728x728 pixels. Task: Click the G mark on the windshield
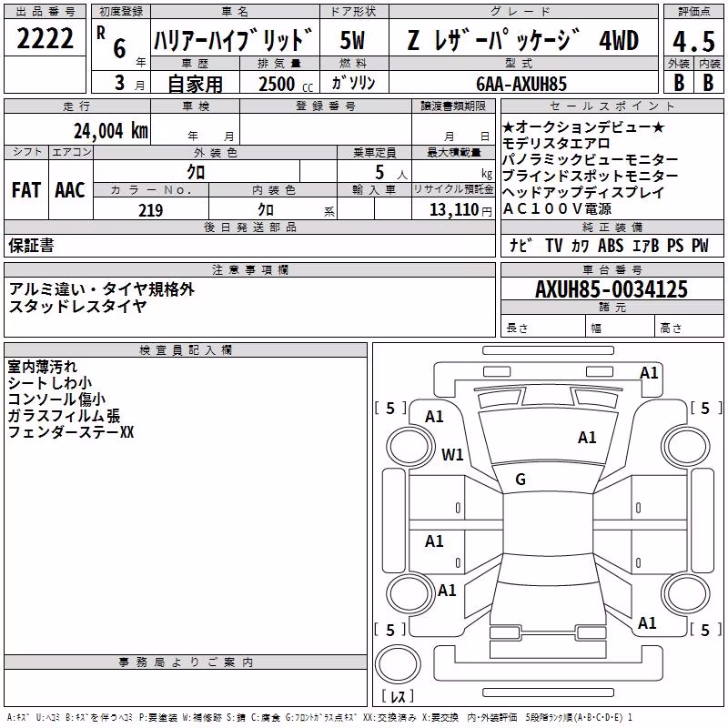[521, 480]
